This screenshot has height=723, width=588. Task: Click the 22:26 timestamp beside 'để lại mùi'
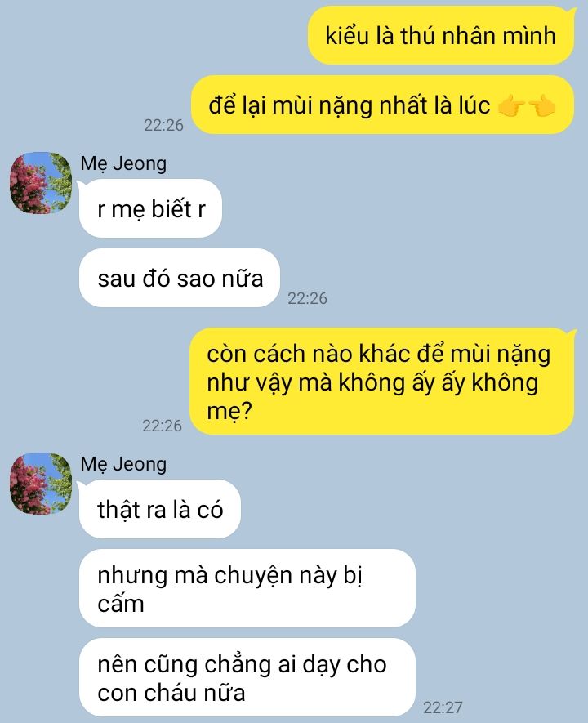tap(163, 125)
